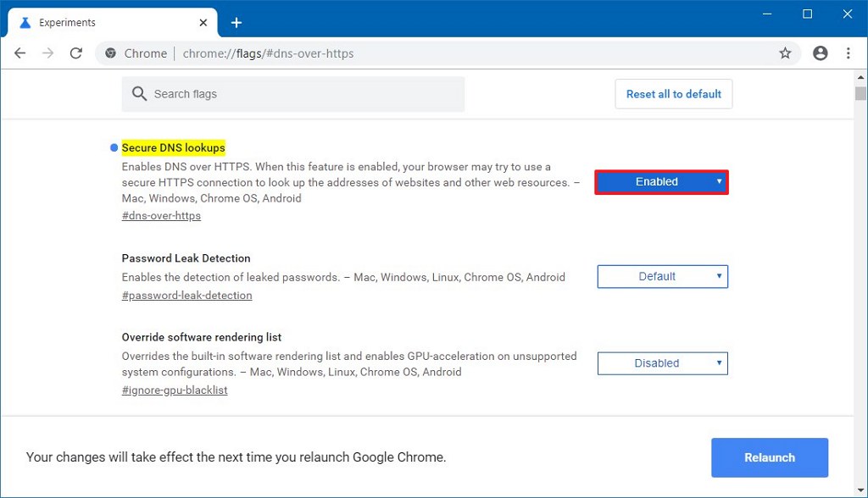Open a new browser tab
Screen dimensions: 868x498
(x=236, y=23)
